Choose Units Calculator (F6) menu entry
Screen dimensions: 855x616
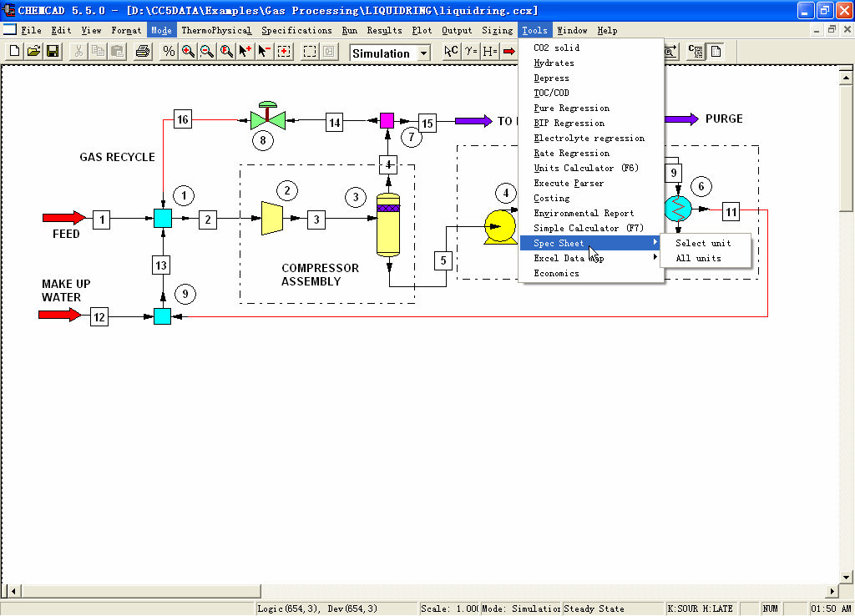(x=590, y=168)
